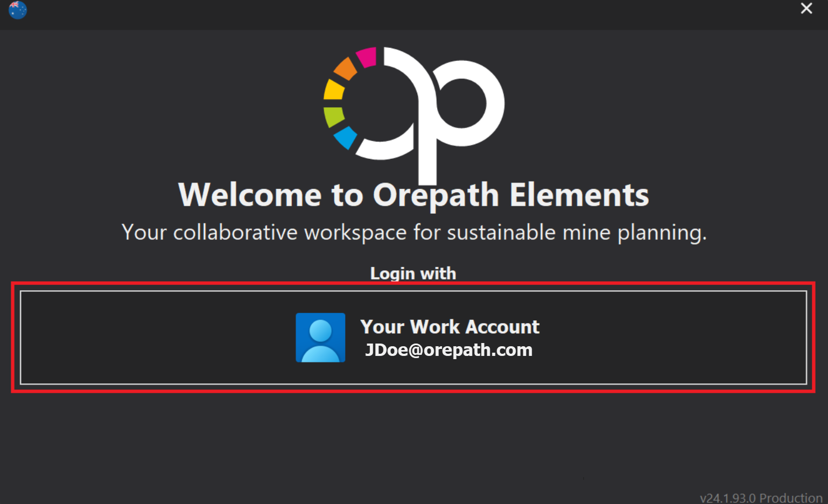
Task: Click the yellow segment of the logo
Action: pos(334,90)
